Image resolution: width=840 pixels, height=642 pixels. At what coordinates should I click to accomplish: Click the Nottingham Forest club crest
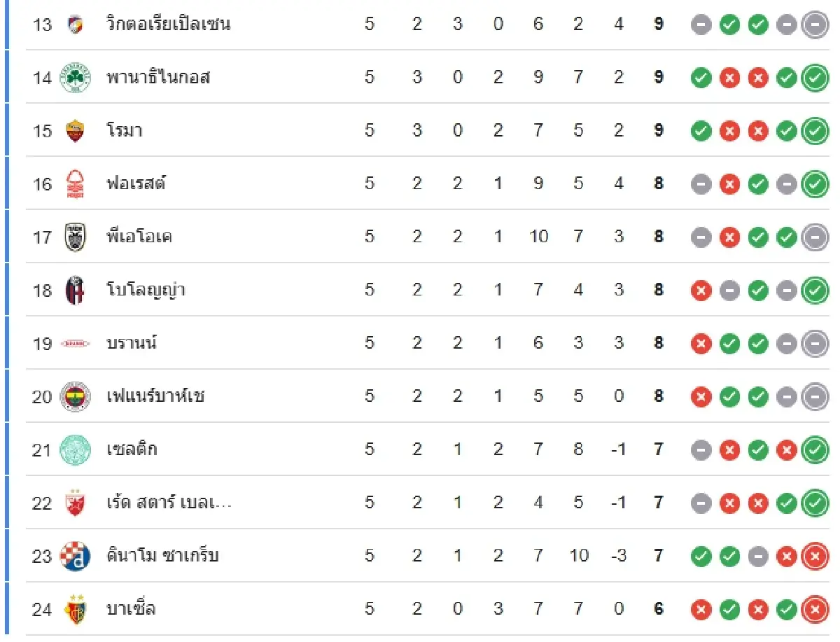75,183
